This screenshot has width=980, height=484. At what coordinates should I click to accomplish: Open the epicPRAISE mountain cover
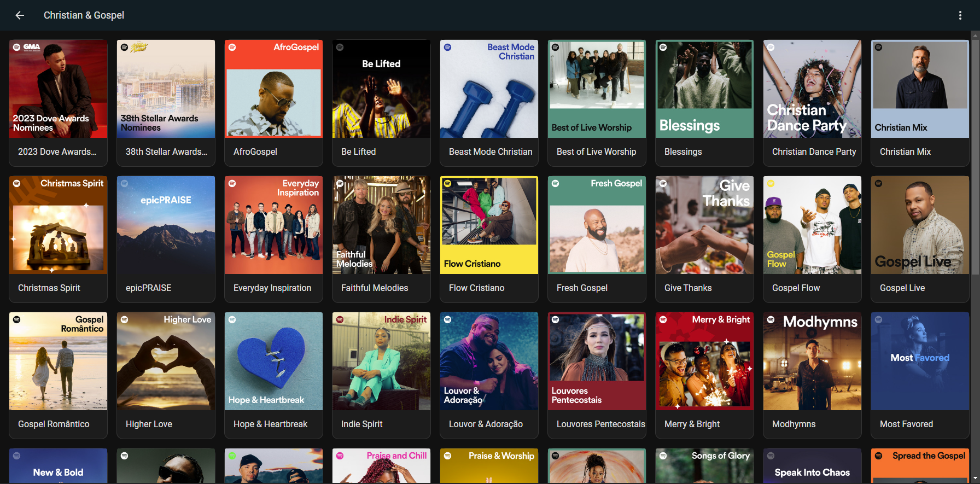click(x=166, y=225)
